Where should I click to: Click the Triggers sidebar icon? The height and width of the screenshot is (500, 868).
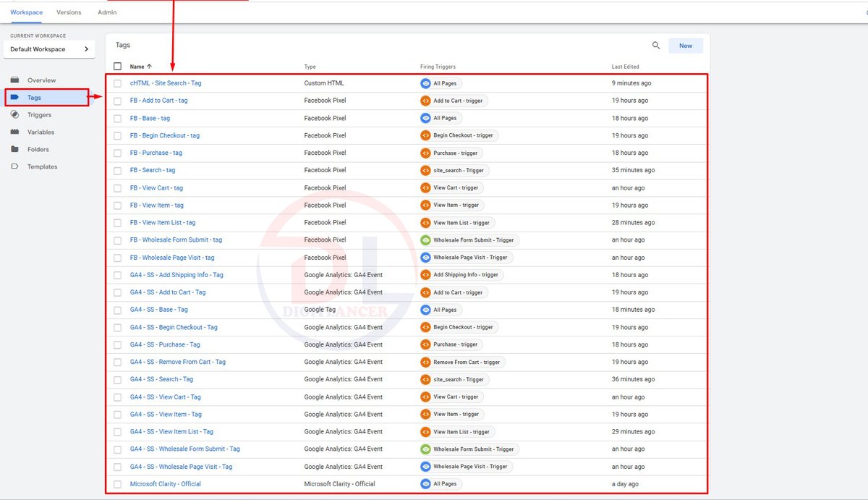14,115
